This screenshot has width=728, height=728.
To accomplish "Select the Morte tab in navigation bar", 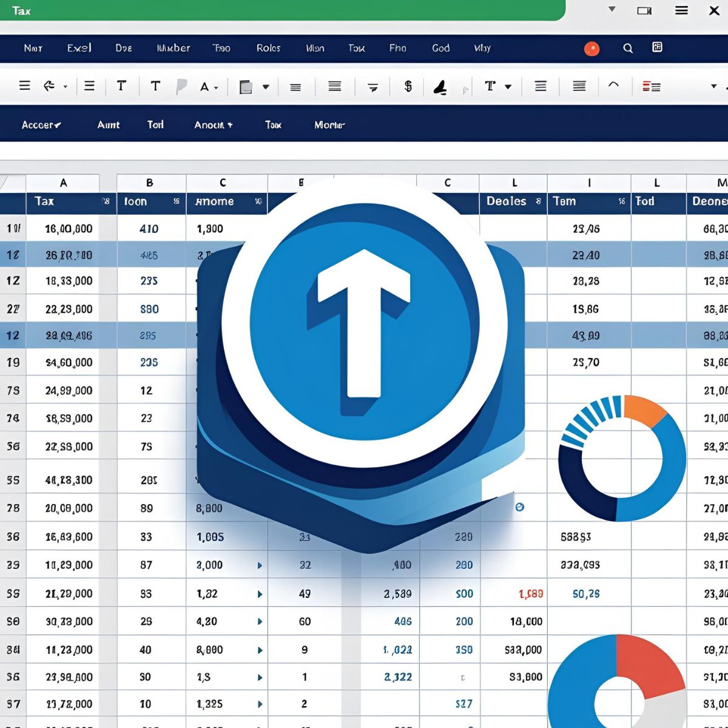I will (x=329, y=125).
